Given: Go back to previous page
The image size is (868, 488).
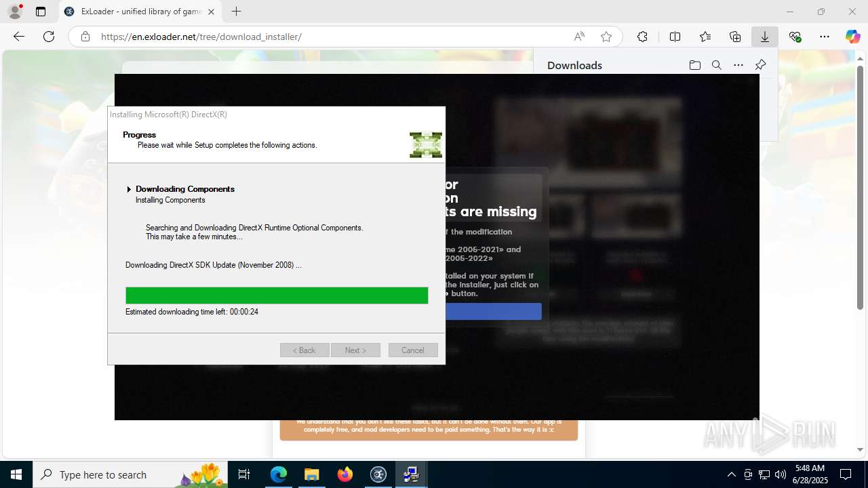Looking at the screenshot, I should [x=19, y=37].
